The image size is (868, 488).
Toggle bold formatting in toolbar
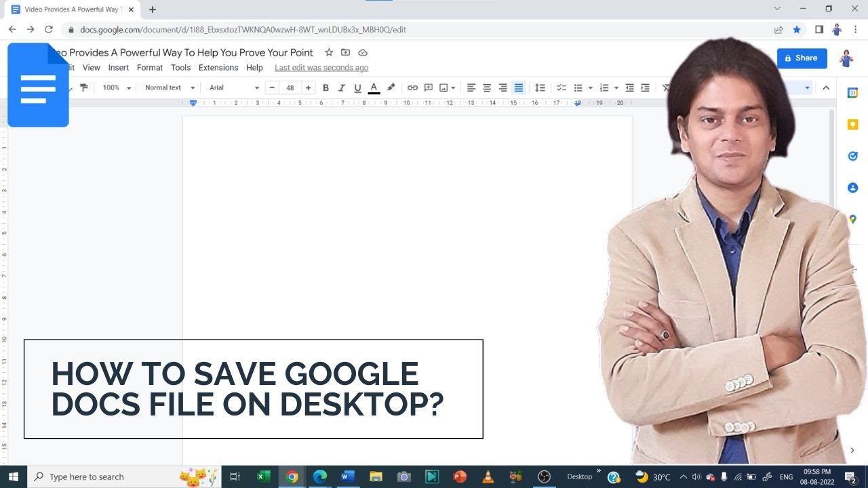(325, 87)
